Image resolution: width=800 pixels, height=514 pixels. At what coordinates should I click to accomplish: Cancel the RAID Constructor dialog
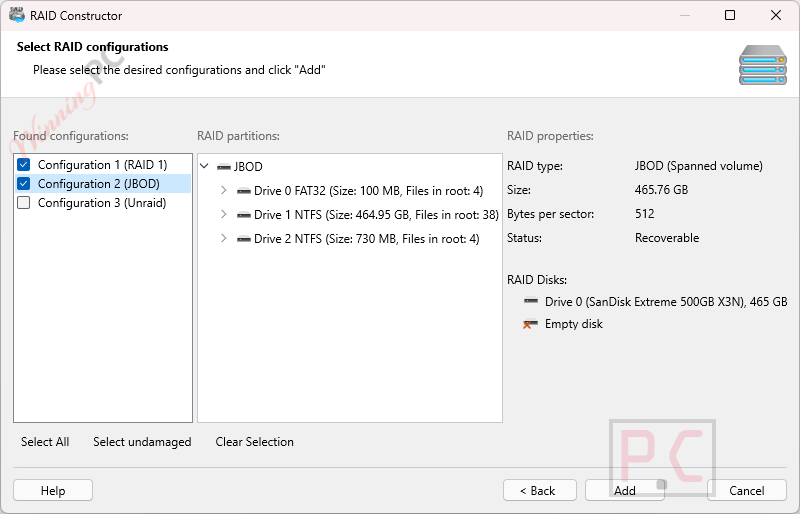coord(746,490)
